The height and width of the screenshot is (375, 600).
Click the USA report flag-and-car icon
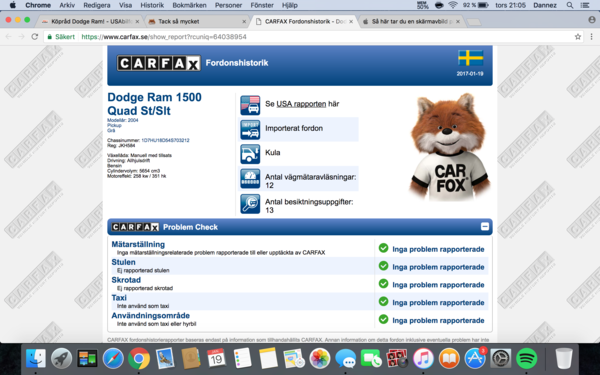[250, 105]
